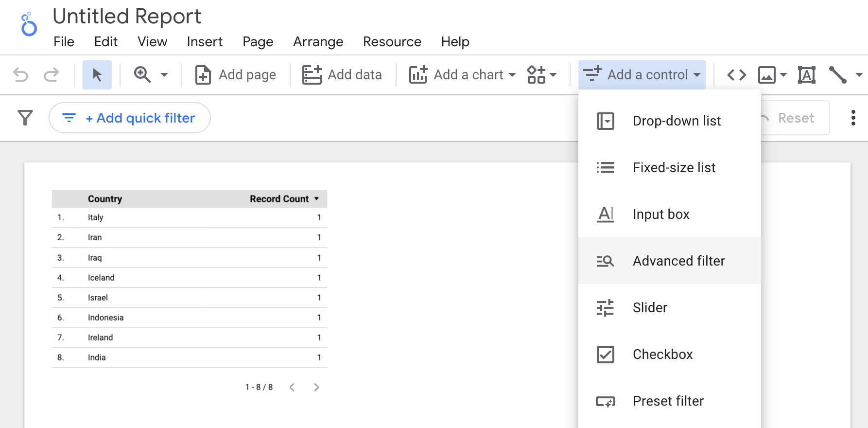Image resolution: width=868 pixels, height=428 pixels.
Task: Toggle the filter bar funnel icon
Action: [x=25, y=118]
